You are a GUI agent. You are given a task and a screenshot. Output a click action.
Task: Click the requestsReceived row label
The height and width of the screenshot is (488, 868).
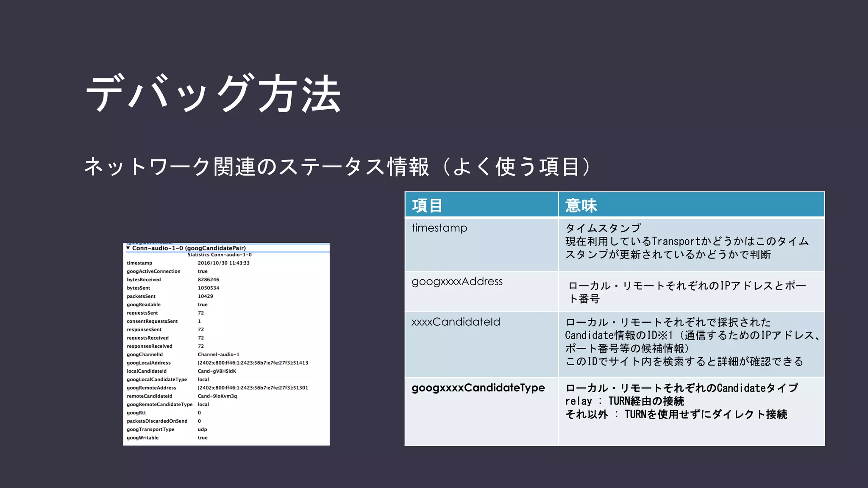147,338
